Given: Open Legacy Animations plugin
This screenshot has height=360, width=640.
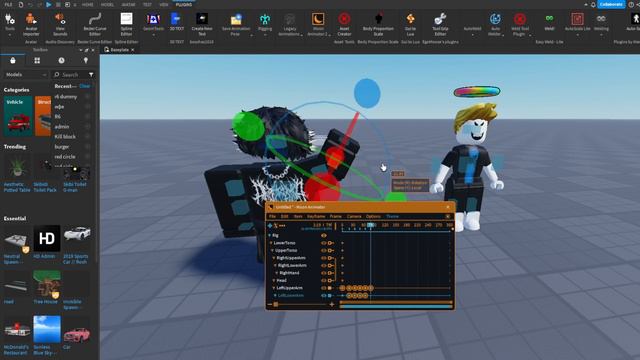Looking at the screenshot, I should coord(289,24).
